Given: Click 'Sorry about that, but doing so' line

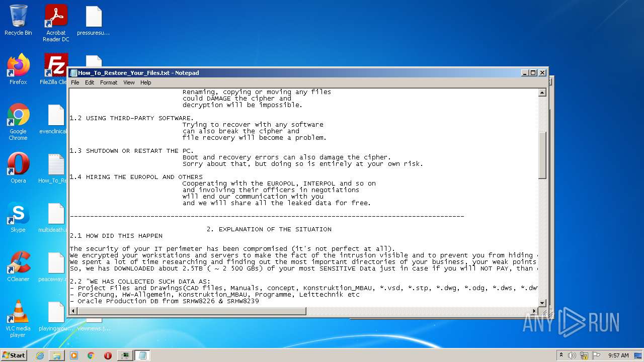Looking at the screenshot, I should click(x=302, y=164).
